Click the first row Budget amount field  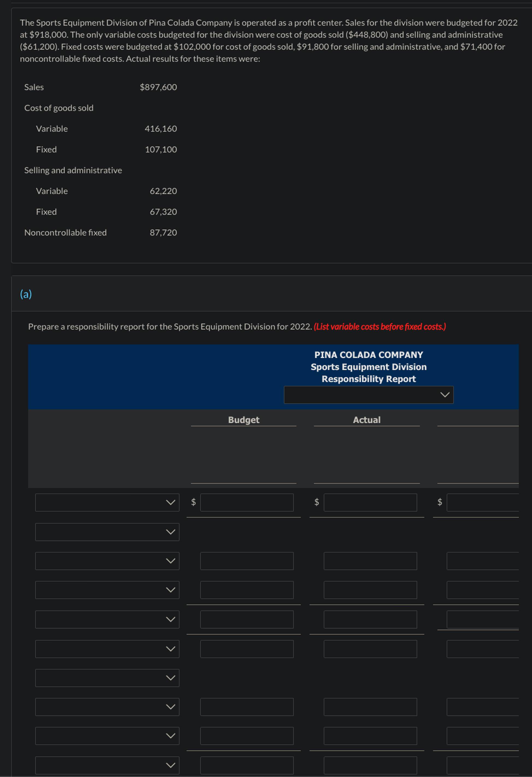(x=247, y=502)
